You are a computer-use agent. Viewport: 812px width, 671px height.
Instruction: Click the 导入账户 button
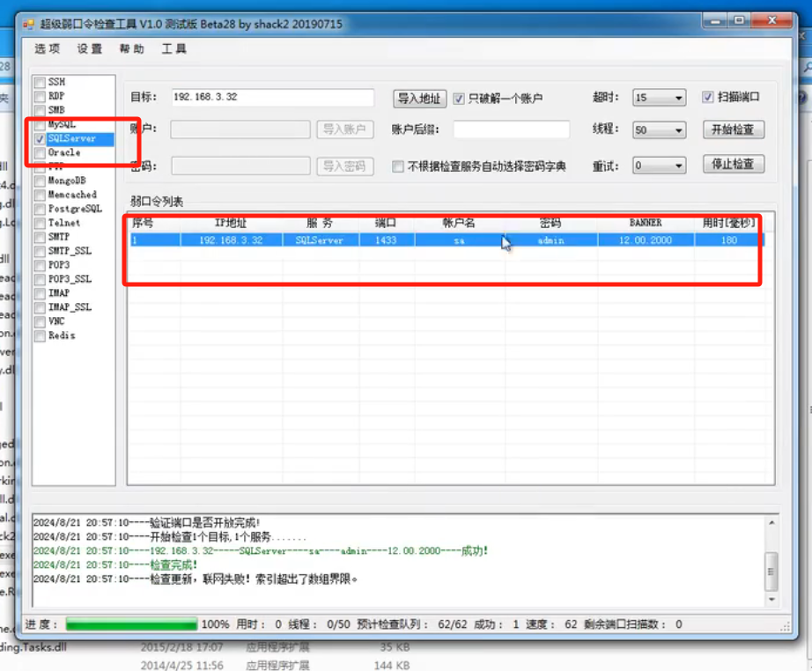coord(345,129)
